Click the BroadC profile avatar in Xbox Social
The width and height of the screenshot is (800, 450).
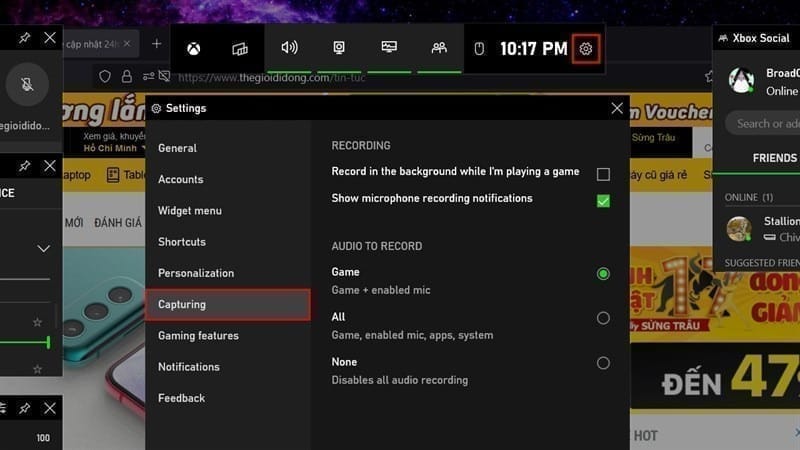pos(741,80)
